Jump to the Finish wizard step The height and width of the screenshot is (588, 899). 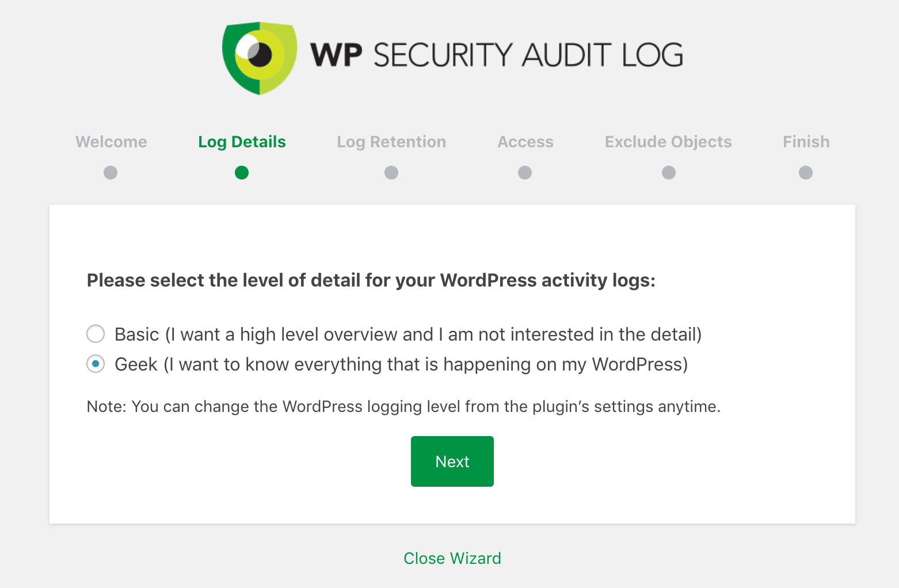[x=805, y=142]
